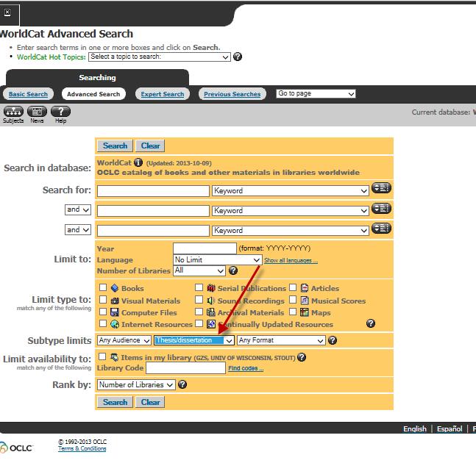Image resolution: width=476 pixels, height=463 pixels.
Task: Check the Continually Updated Resources checkbox
Action: 199,323
